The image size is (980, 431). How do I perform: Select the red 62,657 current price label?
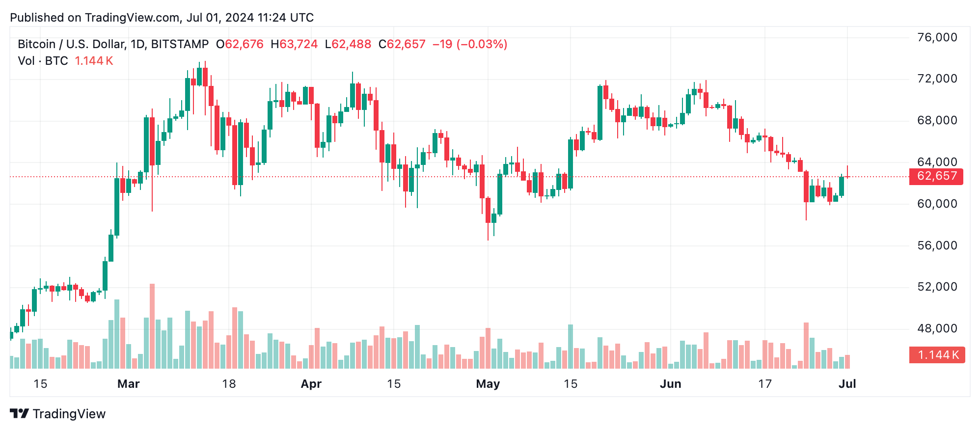click(936, 176)
